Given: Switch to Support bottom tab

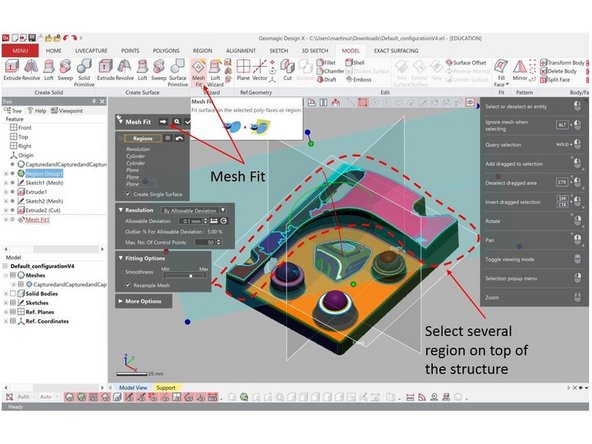Looking at the screenshot, I should pyautogui.click(x=166, y=387).
